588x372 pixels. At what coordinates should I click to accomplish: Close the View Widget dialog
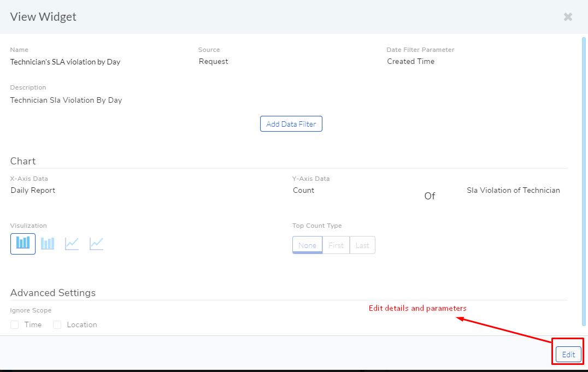[568, 17]
